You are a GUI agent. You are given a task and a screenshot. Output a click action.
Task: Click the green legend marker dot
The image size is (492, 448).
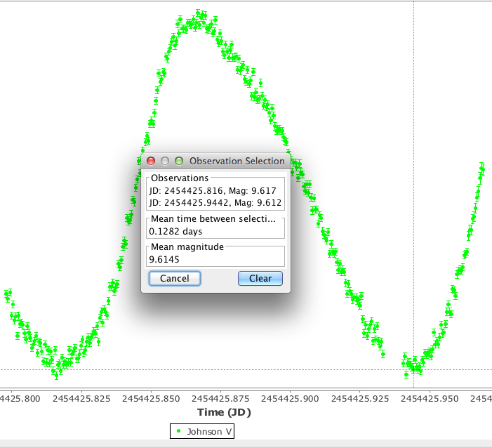click(x=179, y=432)
